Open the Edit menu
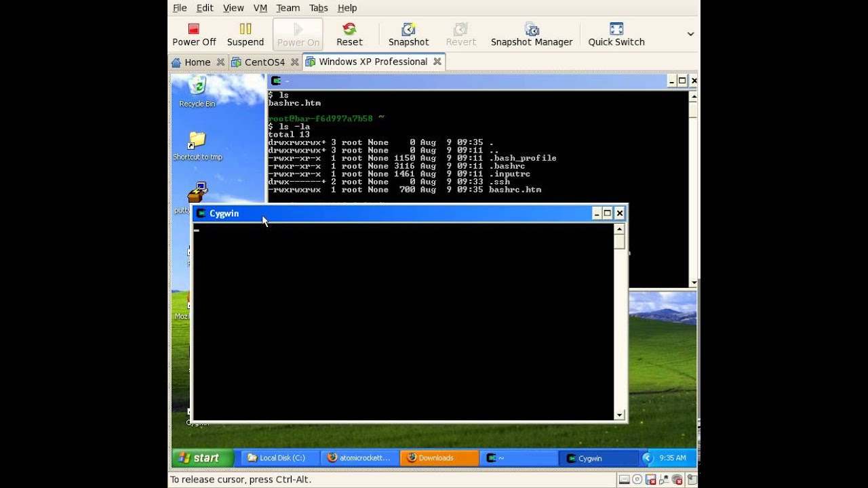 (205, 8)
